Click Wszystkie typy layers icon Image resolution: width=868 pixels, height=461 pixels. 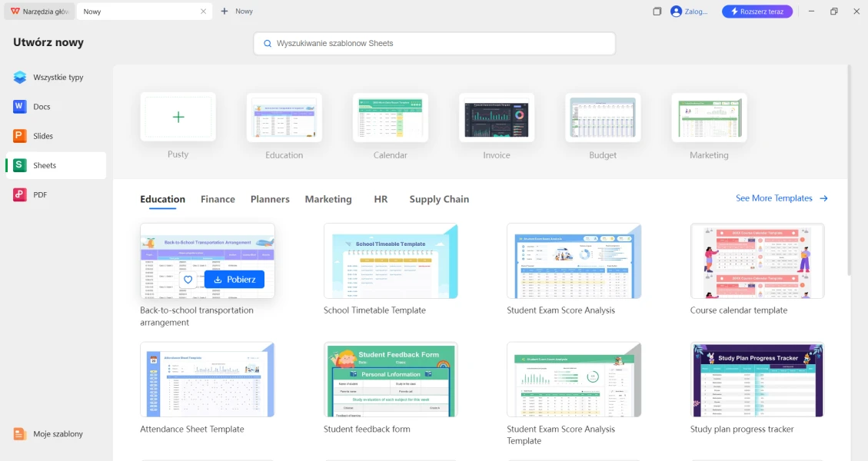20,78
